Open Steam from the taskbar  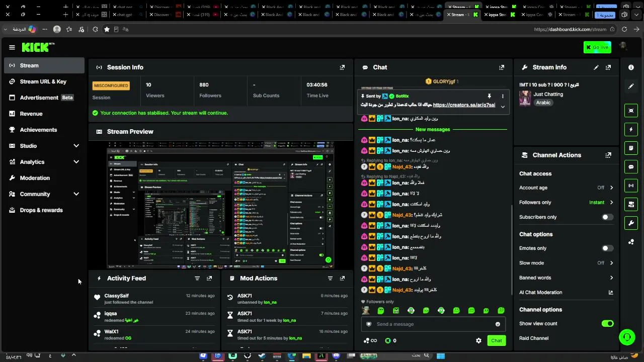pyautogui.click(x=262, y=356)
